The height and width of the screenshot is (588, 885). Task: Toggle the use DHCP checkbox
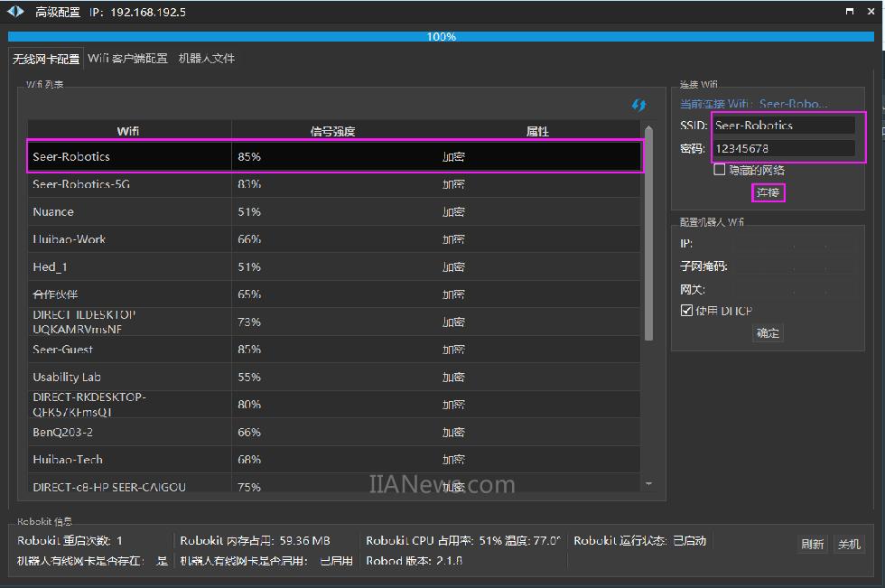[x=686, y=311]
